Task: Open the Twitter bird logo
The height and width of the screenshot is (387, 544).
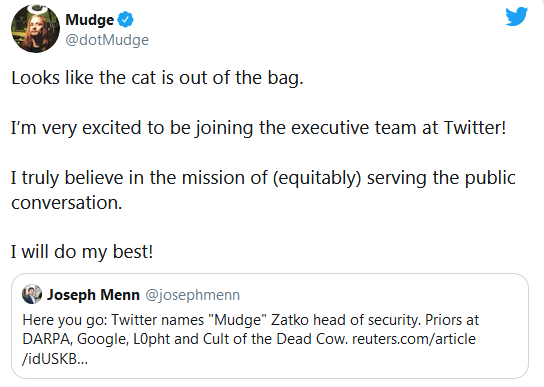Action: tap(517, 17)
